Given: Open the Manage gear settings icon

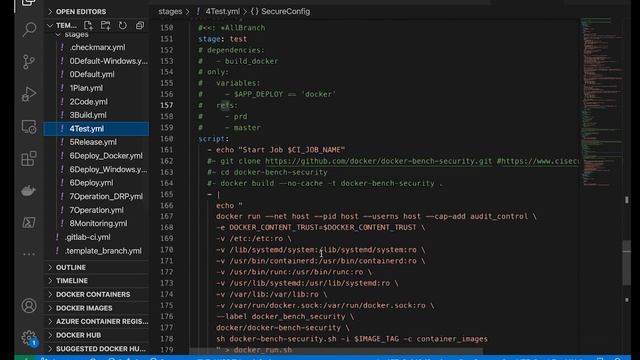Looking at the screenshot, I should click(x=29, y=338).
